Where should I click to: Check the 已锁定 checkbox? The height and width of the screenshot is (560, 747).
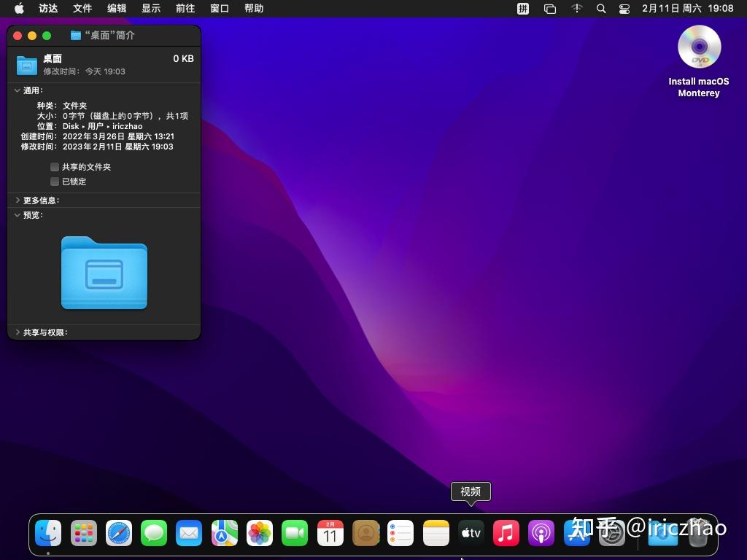coord(54,182)
